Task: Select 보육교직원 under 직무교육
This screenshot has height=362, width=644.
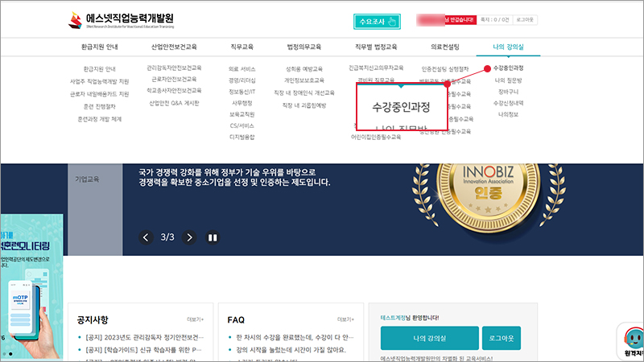Action: coord(242,114)
